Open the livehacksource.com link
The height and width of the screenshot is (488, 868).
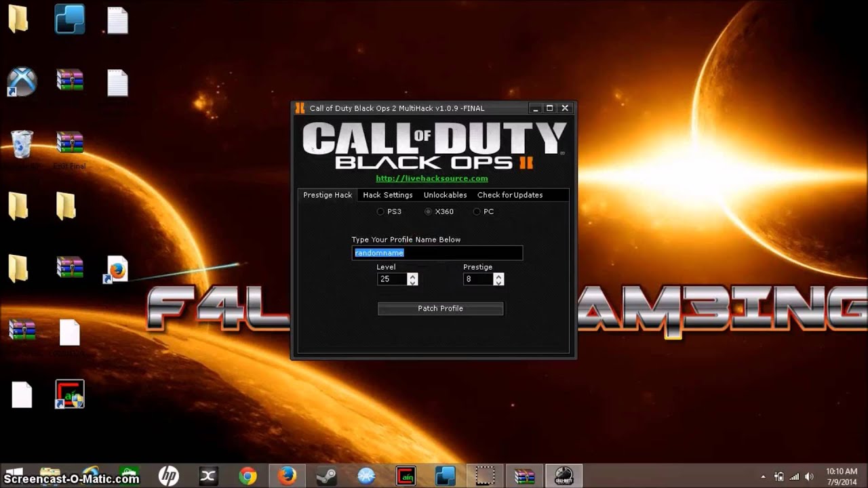pyautogui.click(x=432, y=178)
